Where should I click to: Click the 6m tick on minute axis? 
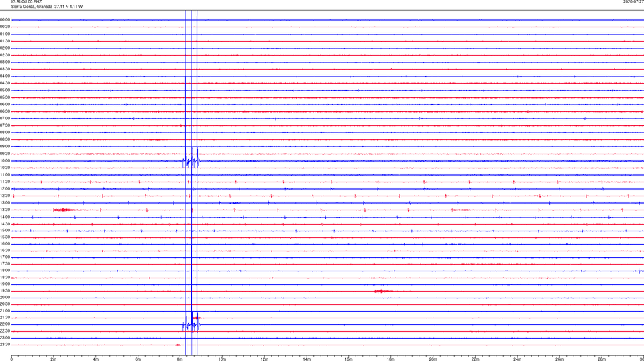[x=138, y=359]
